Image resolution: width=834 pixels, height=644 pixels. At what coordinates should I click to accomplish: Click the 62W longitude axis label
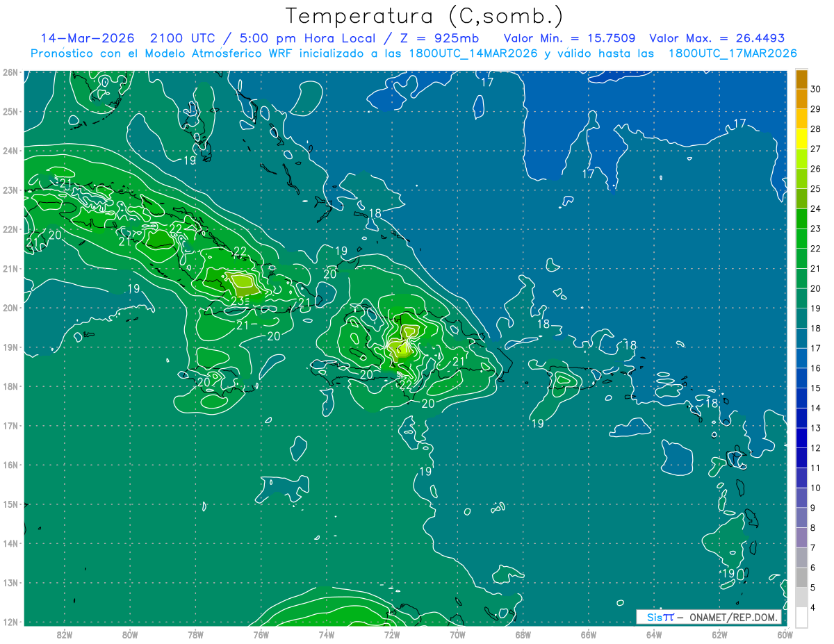(x=719, y=634)
